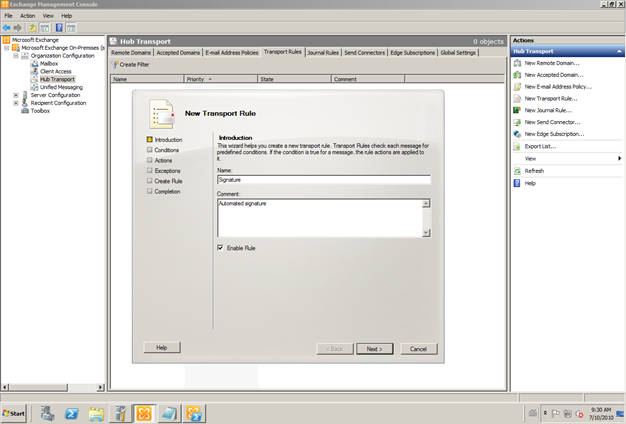Click the Windows Start button
Image resolution: width=626 pixels, height=424 pixels.
pyautogui.click(x=14, y=414)
